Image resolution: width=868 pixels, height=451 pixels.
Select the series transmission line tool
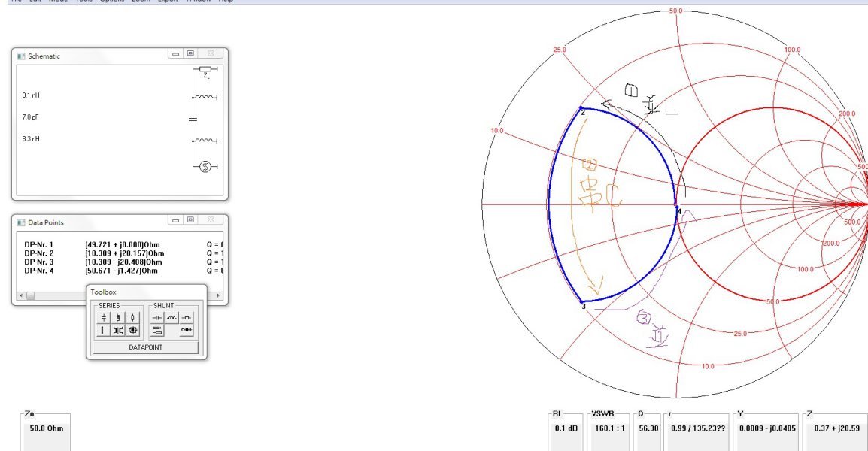(x=104, y=331)
